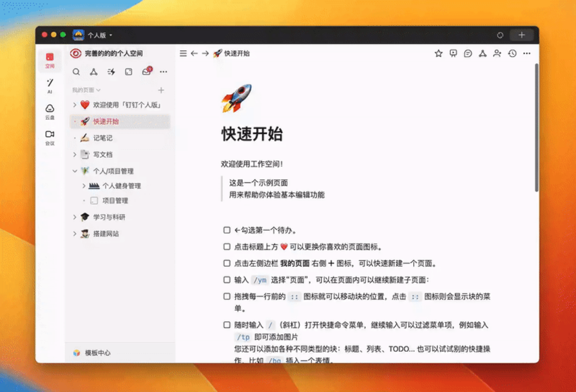Collapse the 个人/项目管理 tree section
This screenshot has width=576, height=392.
(x=75, y=170)
